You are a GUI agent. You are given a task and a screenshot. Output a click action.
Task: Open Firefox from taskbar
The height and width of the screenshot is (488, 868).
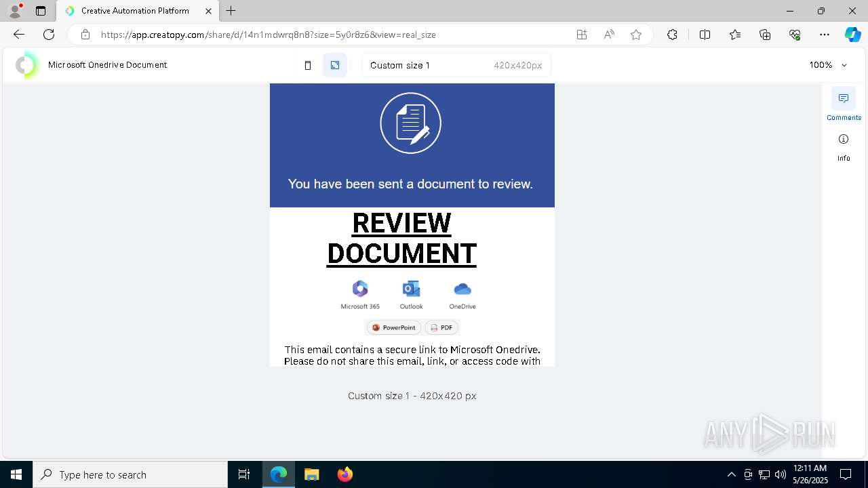coord(345,474)
